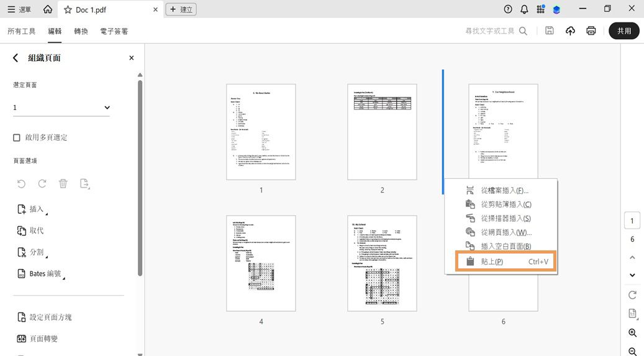Screen dimensions: 644x356
Task: Choose 從檔案插入(F)... from context menu
Action: point(501,190)
